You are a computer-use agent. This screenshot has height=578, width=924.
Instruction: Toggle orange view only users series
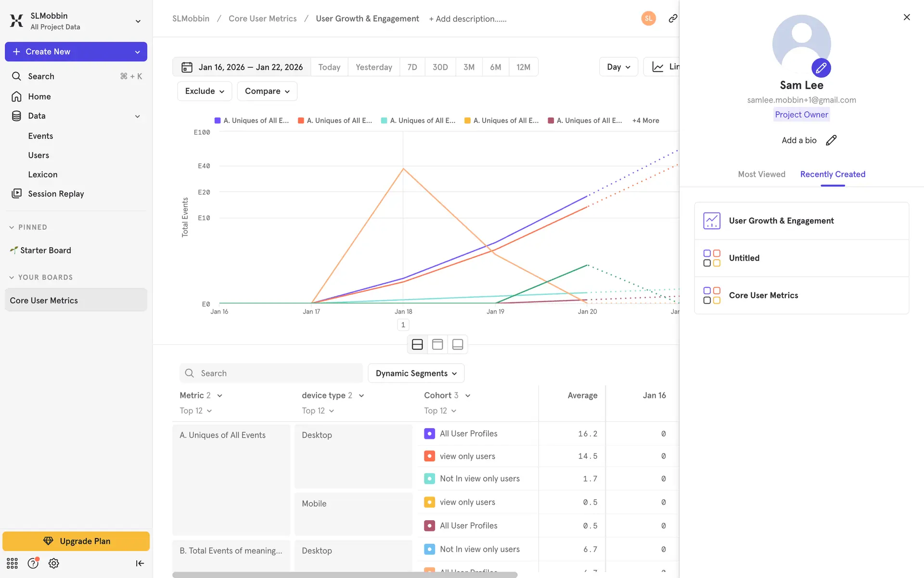429,456
